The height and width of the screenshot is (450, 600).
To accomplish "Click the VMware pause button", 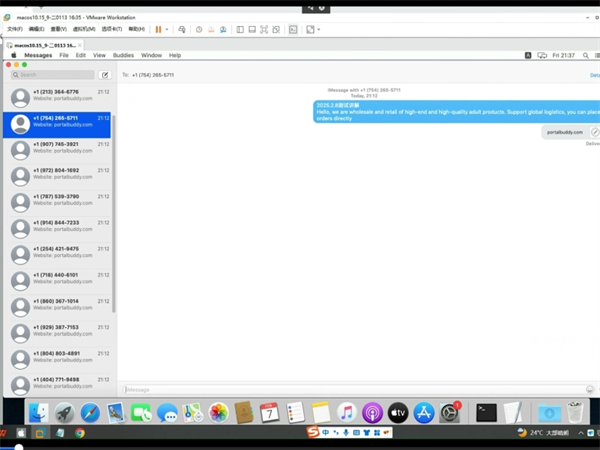I will coord(158,29).
